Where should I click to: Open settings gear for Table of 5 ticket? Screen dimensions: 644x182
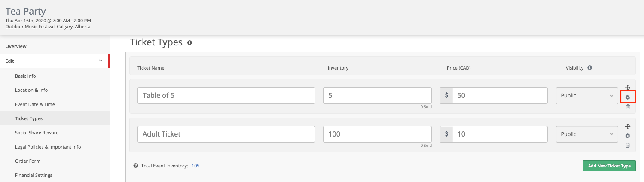pyautogui.click(x=627, y=97)
